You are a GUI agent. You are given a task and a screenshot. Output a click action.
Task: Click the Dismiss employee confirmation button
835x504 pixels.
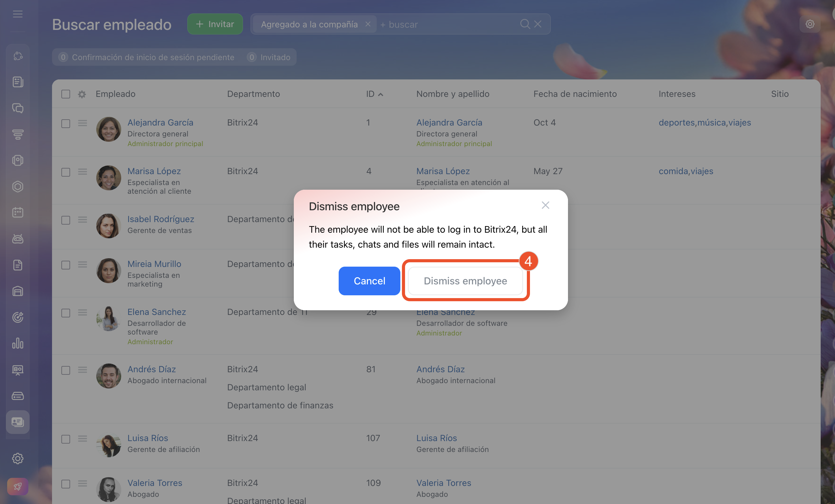(x=465, y=281)
